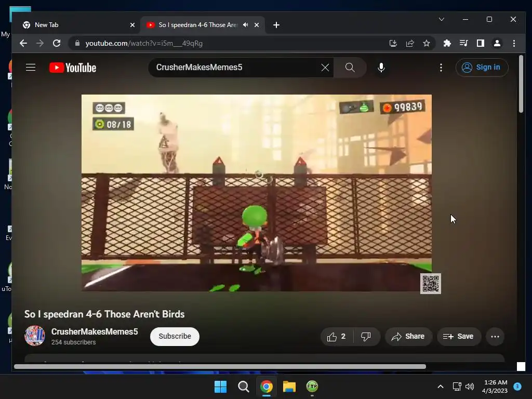Image resolution: width=532 pixels, height=399 pixels.
Task: Open the clock showing 1:26 AM
Action: pyautogui.click(x=495, y=387)
